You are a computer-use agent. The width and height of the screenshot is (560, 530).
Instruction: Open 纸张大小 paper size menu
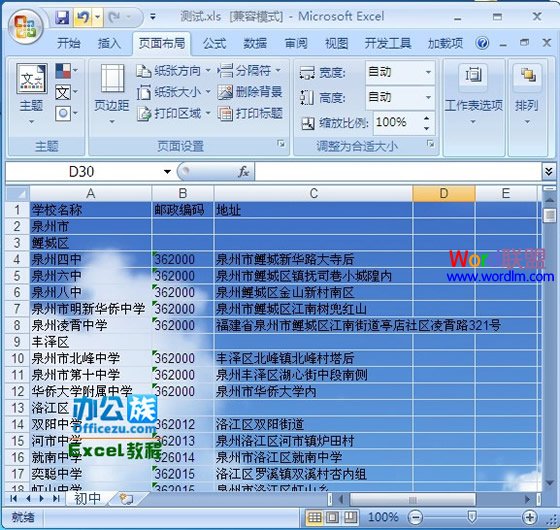tap(174, 92)
